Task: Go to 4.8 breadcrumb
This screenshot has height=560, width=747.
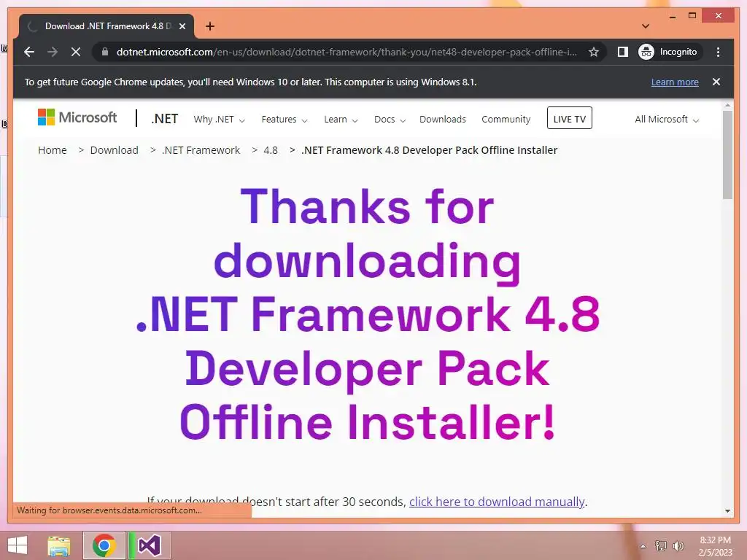Action: (x=271, y=150)
